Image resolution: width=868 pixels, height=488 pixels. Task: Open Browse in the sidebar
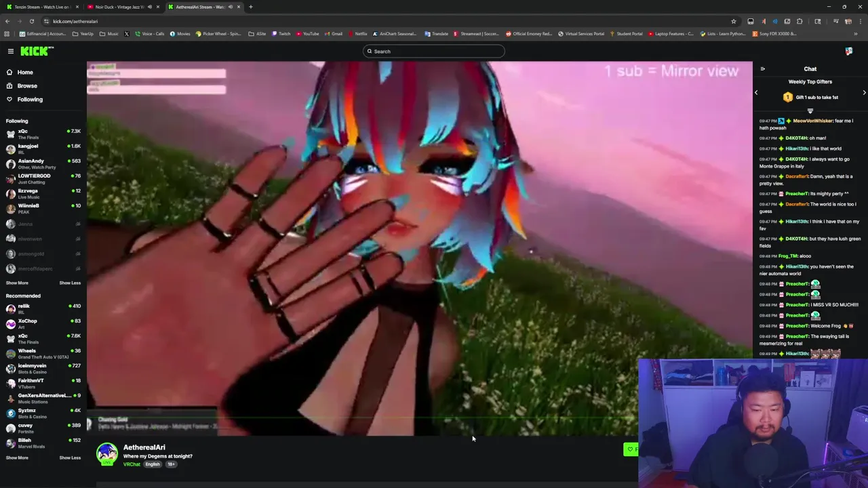click(27, 85)
